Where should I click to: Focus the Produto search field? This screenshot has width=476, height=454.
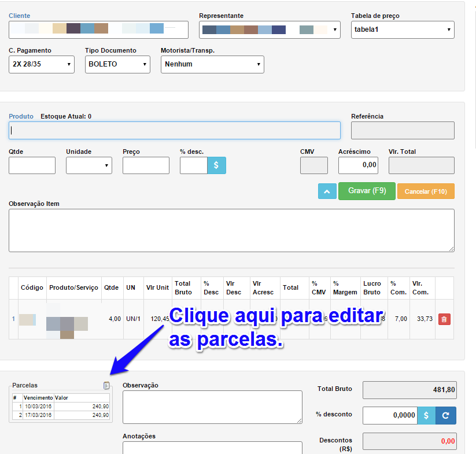click(174, 131)
